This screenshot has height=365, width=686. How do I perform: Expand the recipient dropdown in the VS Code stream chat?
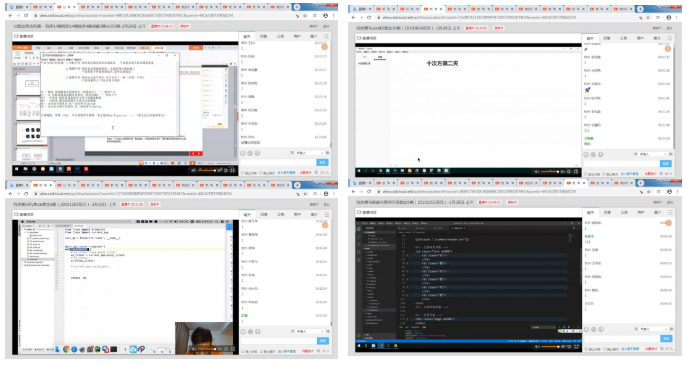coord(653,329)
